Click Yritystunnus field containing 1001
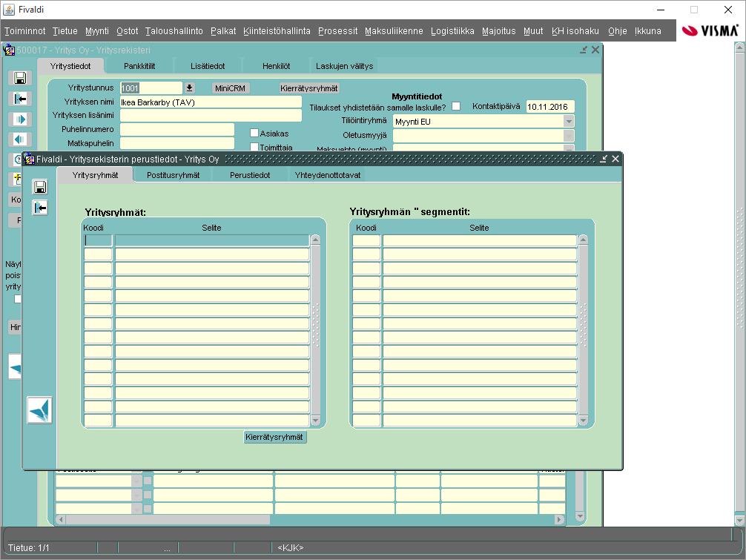This screenshot has height=560, width=746. coord(151,88)
